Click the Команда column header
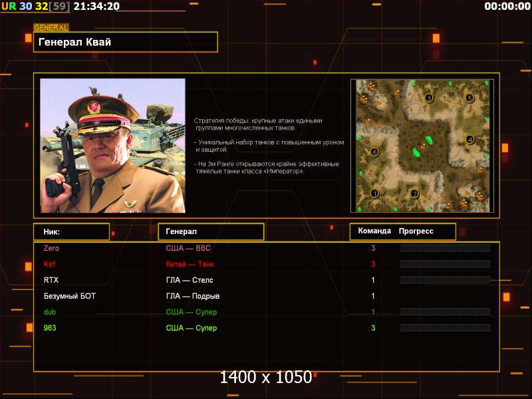This screenshot has width=532, height=399. click(x=374, y=231)
